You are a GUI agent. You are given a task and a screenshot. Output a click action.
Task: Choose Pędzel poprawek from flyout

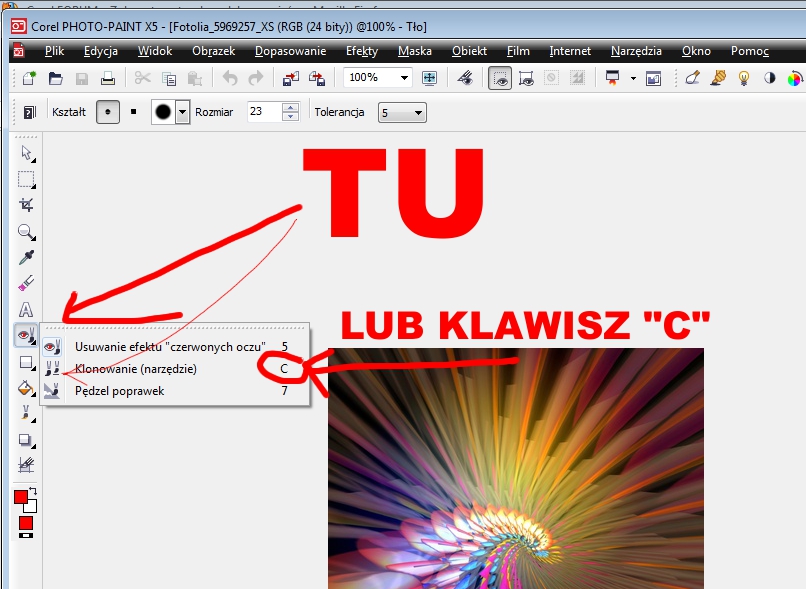click(119, 391)
